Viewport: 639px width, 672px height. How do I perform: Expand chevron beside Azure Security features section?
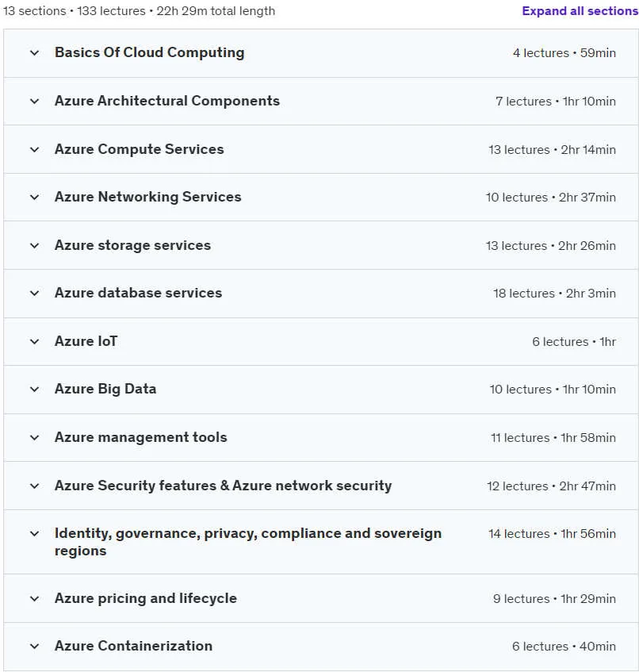(x=35, y=486)
